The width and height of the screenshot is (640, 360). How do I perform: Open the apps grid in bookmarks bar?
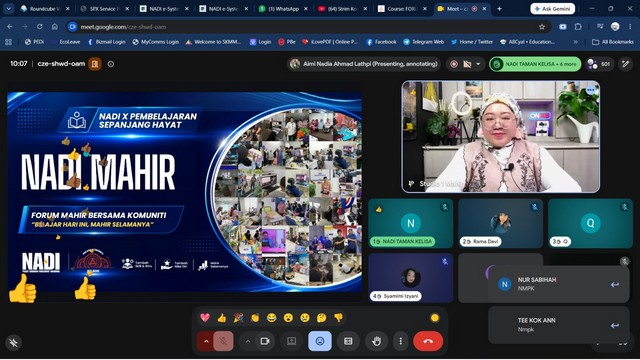(x=8, y=42)
